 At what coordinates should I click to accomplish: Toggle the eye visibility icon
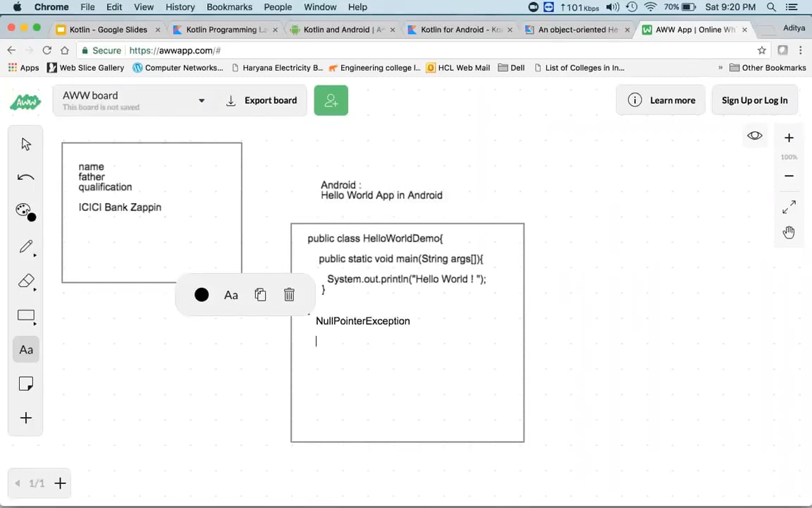[754, 135]
